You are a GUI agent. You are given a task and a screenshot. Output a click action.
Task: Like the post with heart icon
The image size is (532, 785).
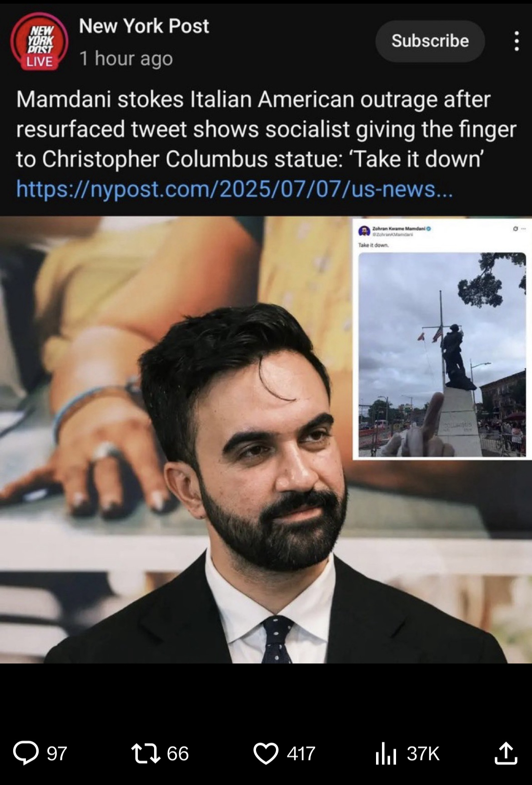pos(266,753)
